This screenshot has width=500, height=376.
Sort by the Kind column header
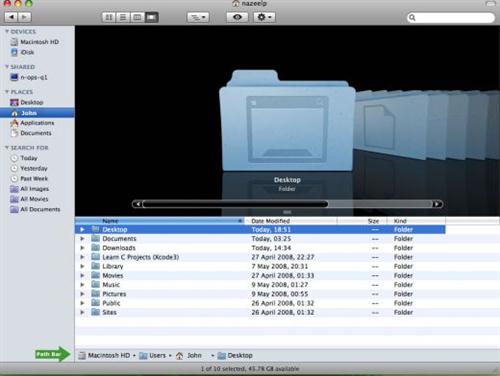click(416, 221)
